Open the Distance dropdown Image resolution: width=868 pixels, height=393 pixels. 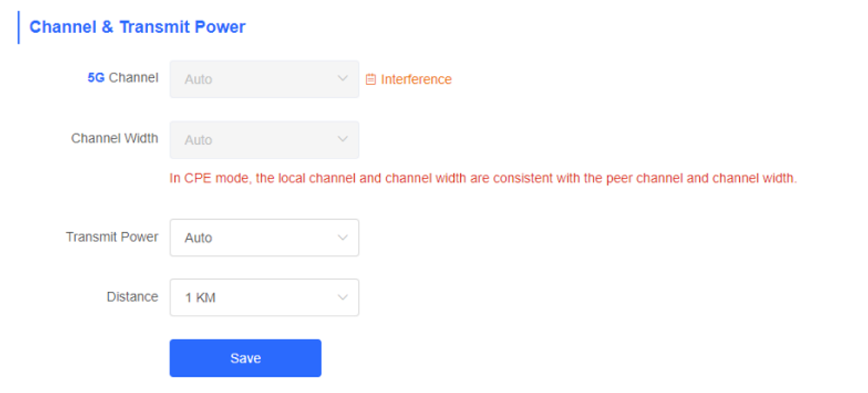264,297
